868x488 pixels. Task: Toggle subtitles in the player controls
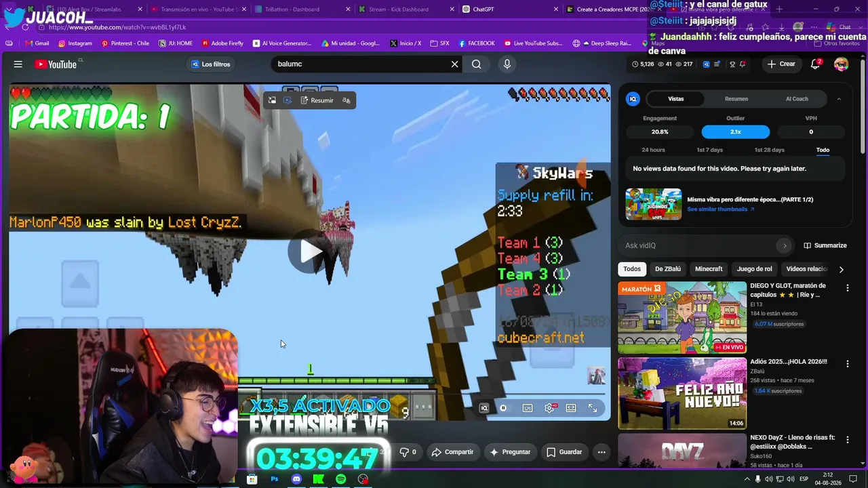528,408
